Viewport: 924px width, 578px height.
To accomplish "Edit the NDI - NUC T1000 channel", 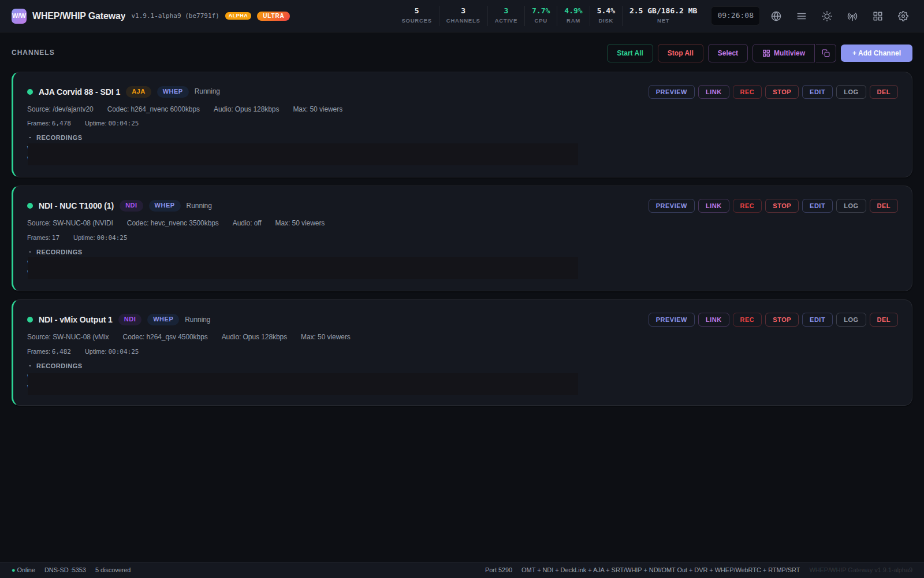I will pos(817,206).
